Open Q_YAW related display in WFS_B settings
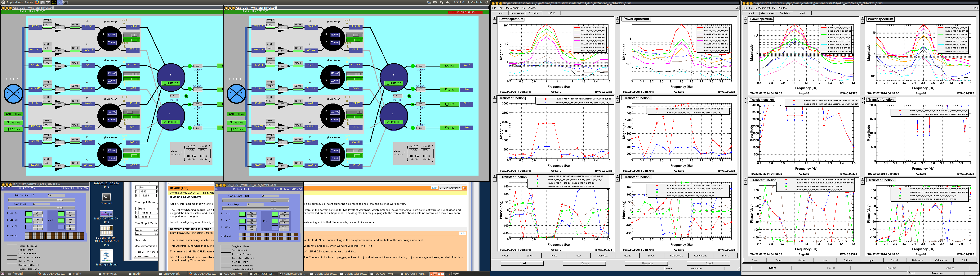 tap(450, 128)
